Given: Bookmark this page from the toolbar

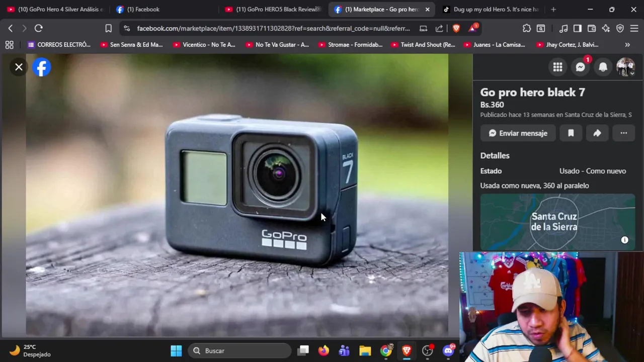Looking at the screenshot, I should coord(108,28).
